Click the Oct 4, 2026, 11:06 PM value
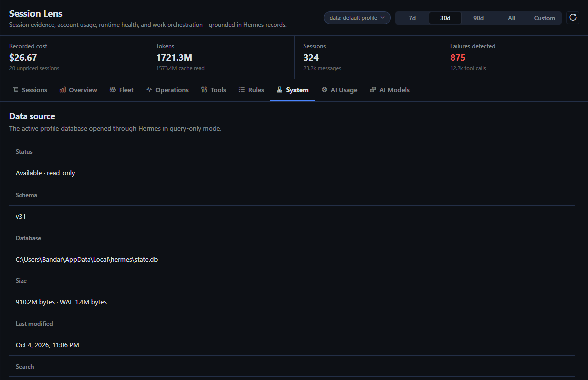The height and width of the screenshot is (380, 588). (47, 345)
